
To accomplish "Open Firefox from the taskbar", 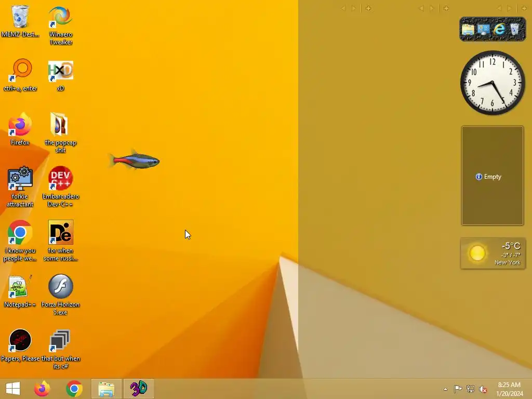I will (42, 389).
